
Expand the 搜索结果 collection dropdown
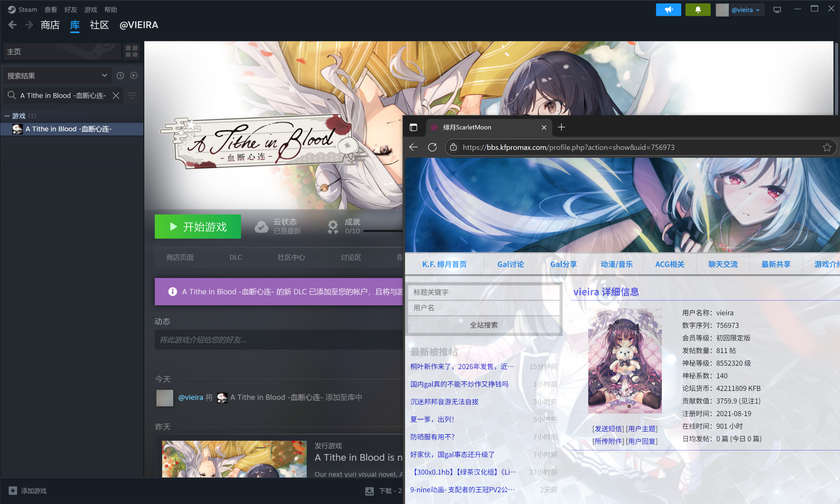pos(104,75)
